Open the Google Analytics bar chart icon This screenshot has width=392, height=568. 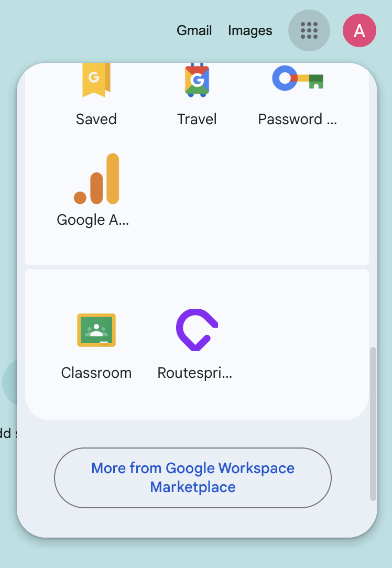coord(96,179)
